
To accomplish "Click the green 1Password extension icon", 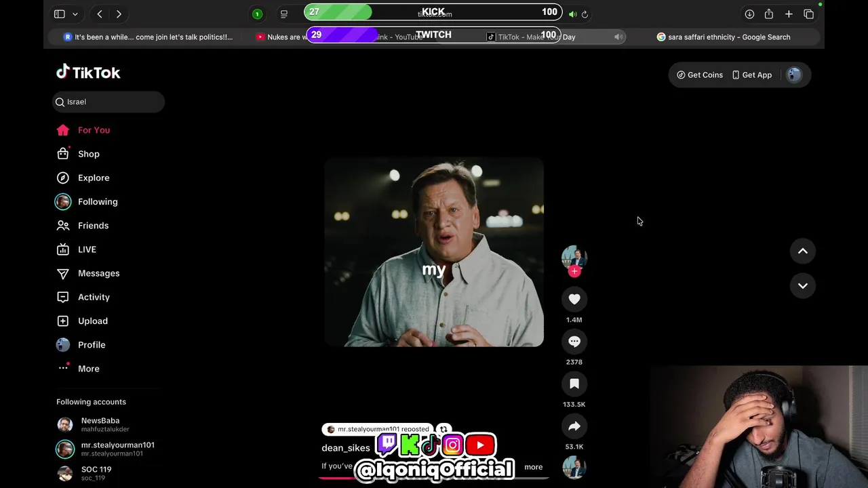I will pyautogui.click(x=257, y=14).
